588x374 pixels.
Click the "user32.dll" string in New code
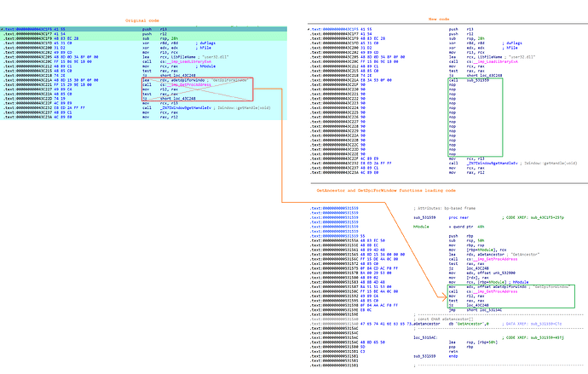522,57
